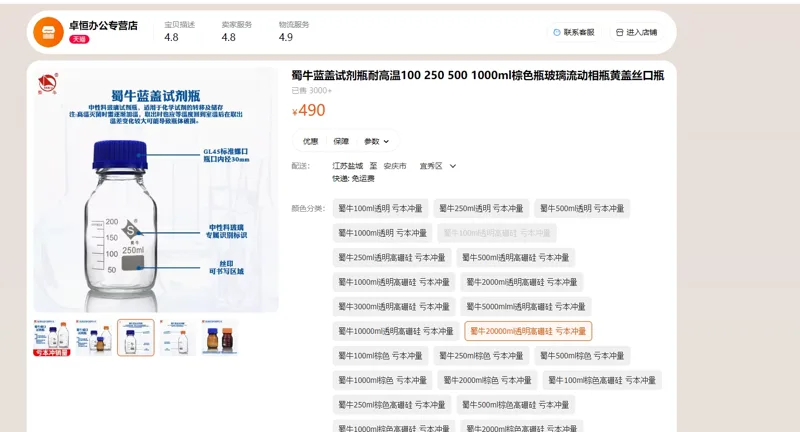
Task: Select the fourth product thumbnail
Action: (178, 338)
